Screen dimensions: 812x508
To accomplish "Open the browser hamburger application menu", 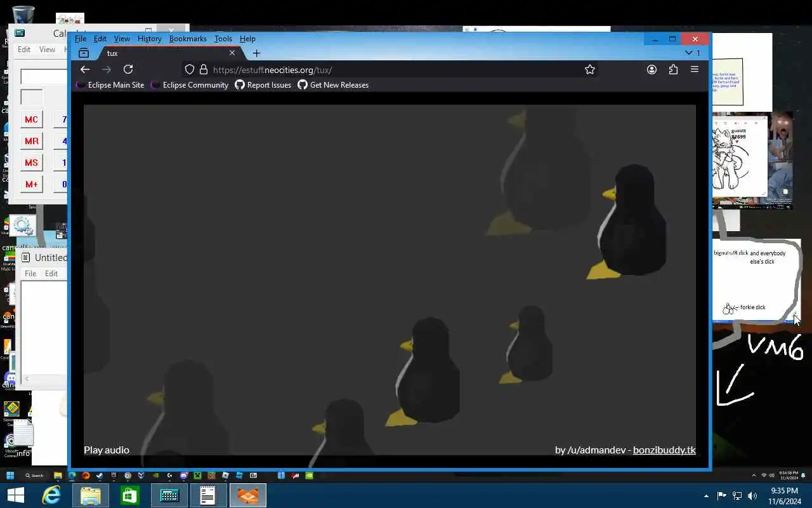I will coord(695,69).
